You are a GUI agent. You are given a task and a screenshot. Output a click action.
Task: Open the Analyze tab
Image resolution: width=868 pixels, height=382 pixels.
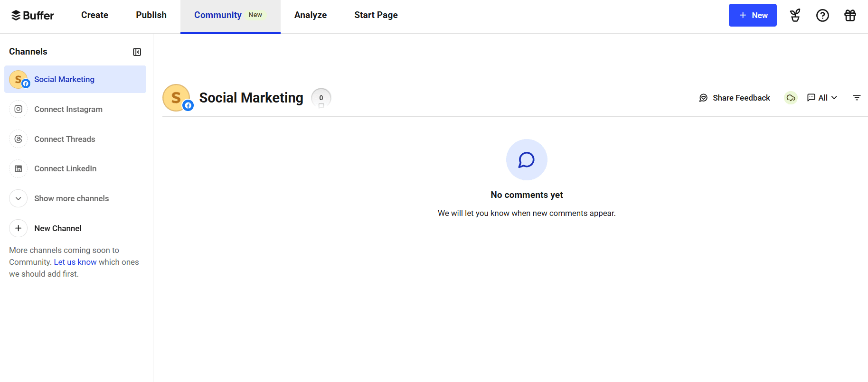(310, 15)
